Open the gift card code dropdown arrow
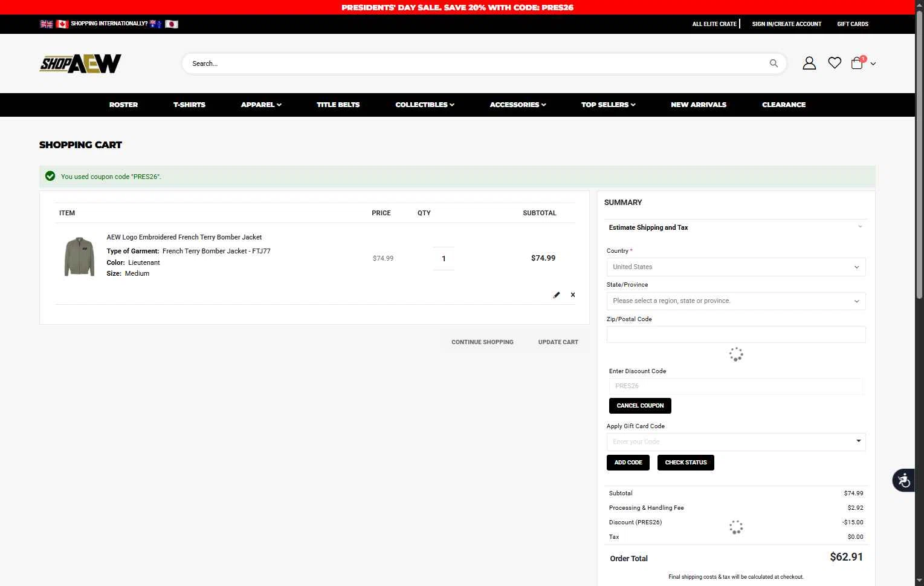 (x=858, y=441)
